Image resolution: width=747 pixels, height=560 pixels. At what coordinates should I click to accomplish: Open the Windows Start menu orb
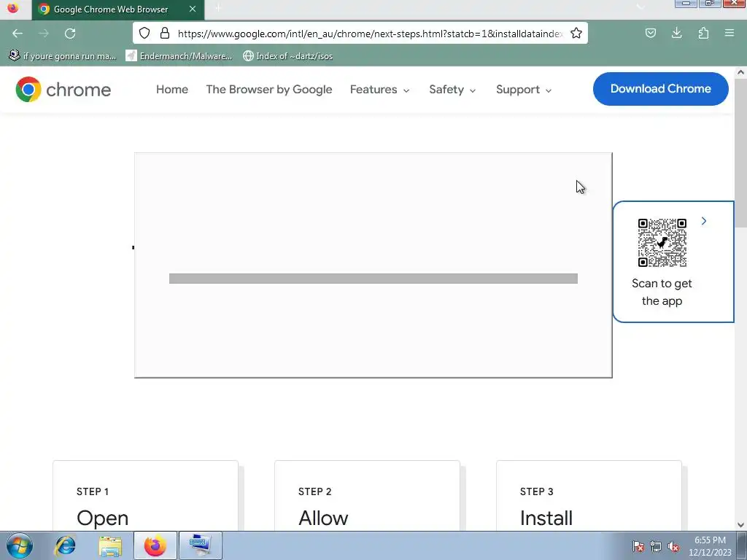click(18, 545)
